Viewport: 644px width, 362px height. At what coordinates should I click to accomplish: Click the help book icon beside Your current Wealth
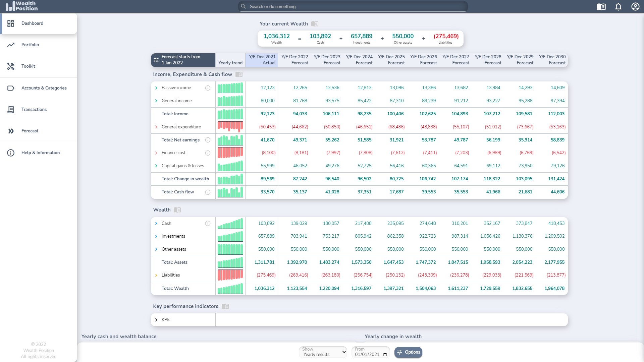coord(315,24)
